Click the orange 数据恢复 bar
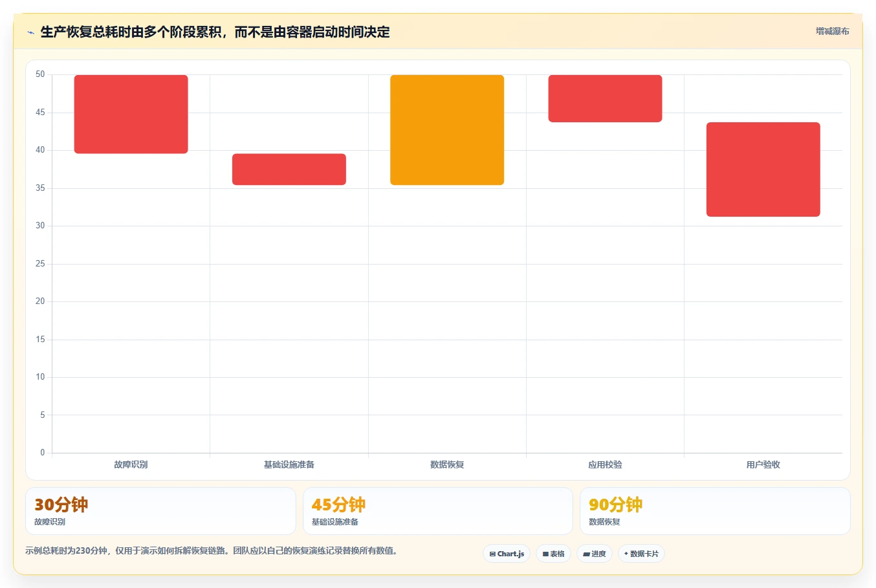The height and width of the screenshot is (588, 876). [447, 130]
